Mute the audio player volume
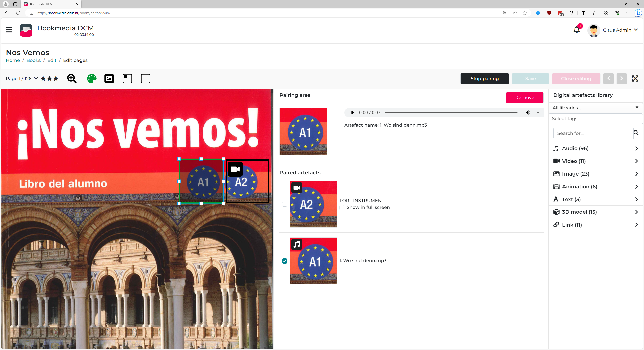The image size is (644, 350). tap(528, 113)
